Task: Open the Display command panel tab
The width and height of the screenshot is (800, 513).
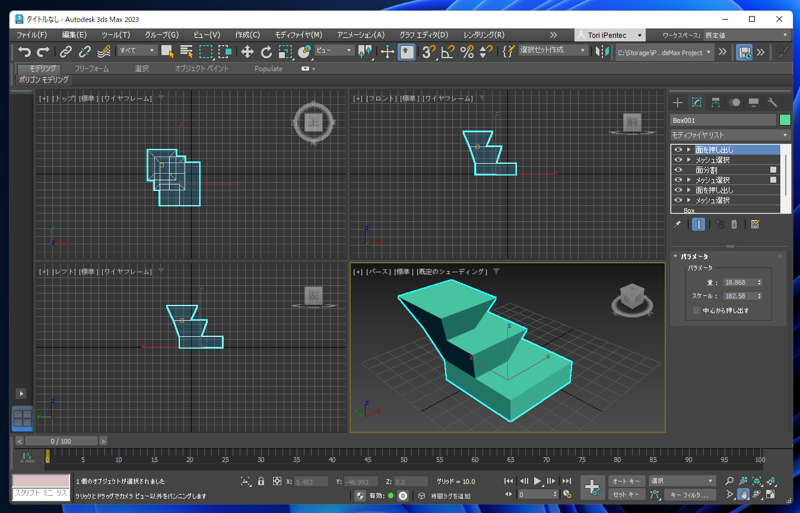Action: pos(754,103)
